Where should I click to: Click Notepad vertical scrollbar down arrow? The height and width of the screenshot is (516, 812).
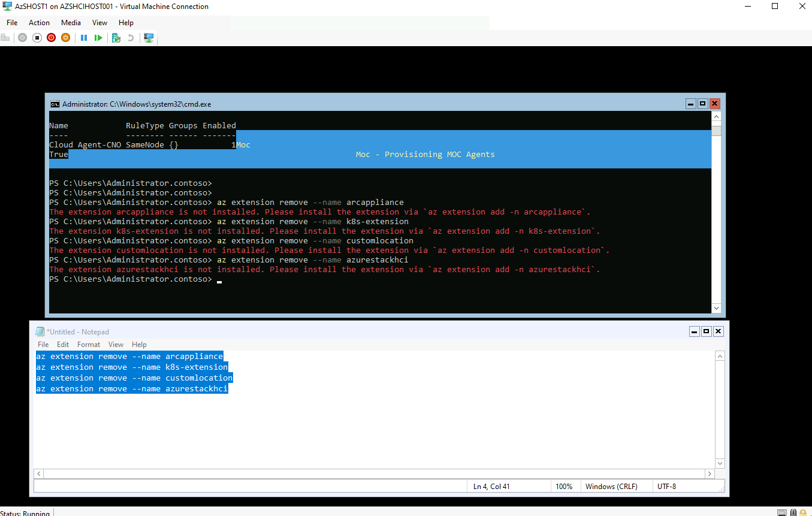click(x=720, y=463)
